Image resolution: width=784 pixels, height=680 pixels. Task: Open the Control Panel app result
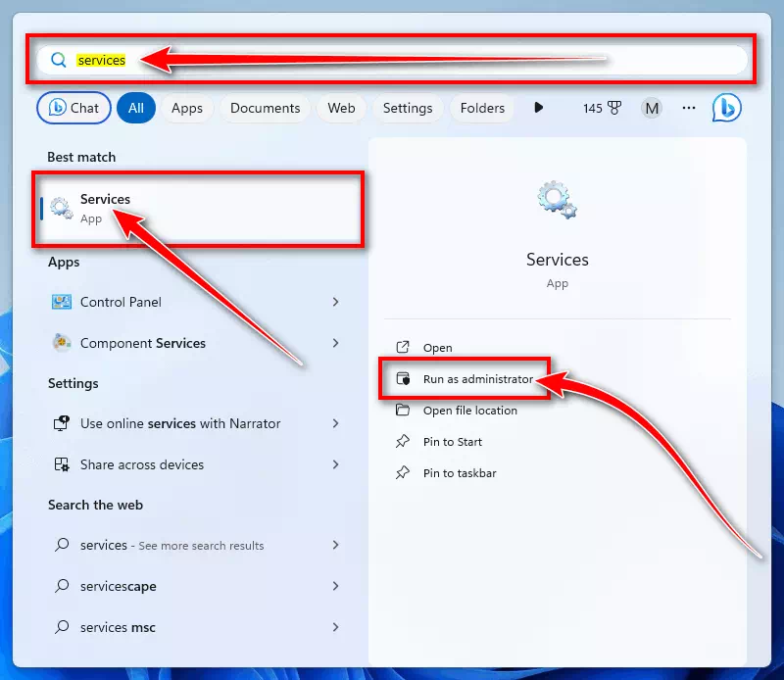195,302
